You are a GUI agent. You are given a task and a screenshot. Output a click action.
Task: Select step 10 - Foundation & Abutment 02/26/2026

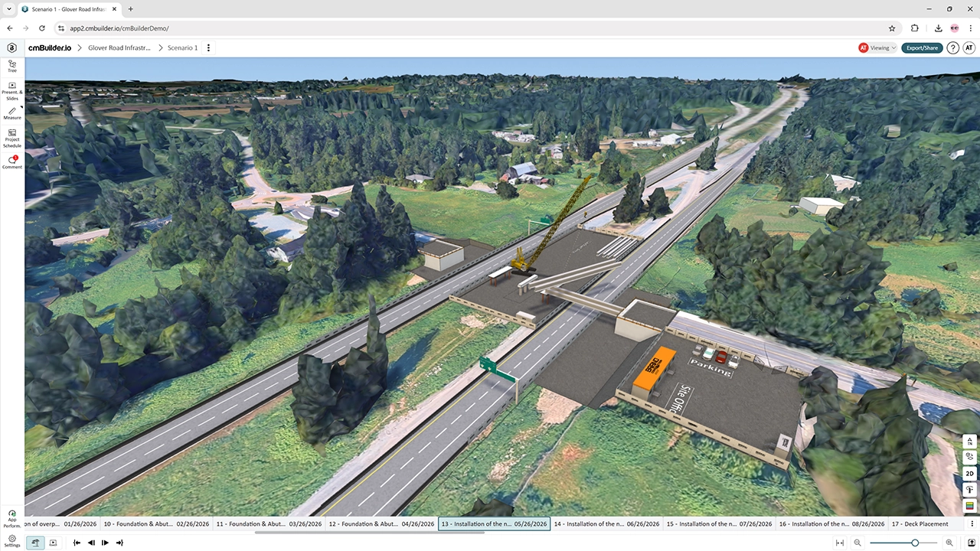(x=157, y=524)
